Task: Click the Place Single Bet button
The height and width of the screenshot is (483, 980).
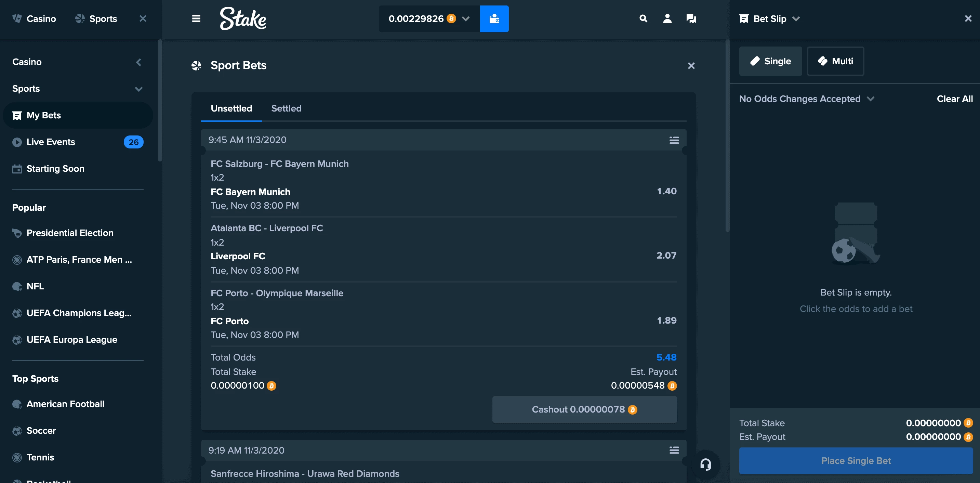Action: tap(856, 461)
